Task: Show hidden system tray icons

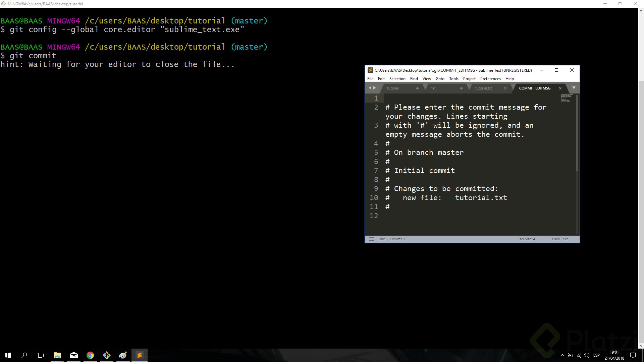Action: [x=562, y=355]
